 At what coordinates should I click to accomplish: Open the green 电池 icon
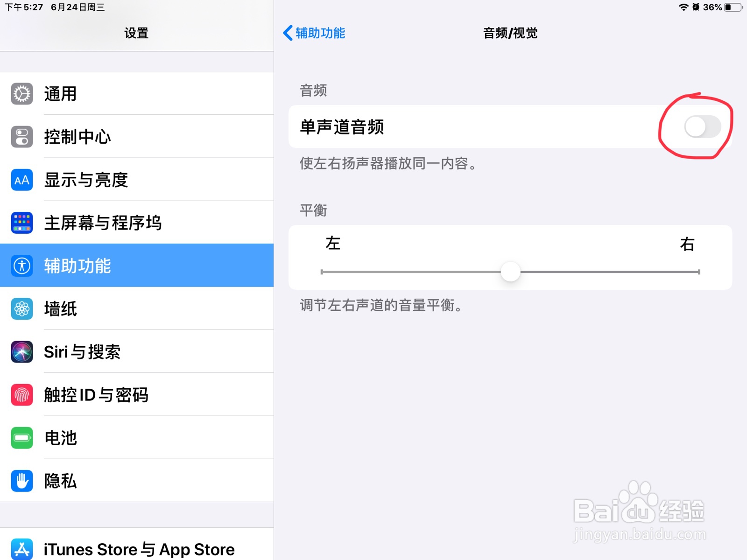[x=22, y=438]
